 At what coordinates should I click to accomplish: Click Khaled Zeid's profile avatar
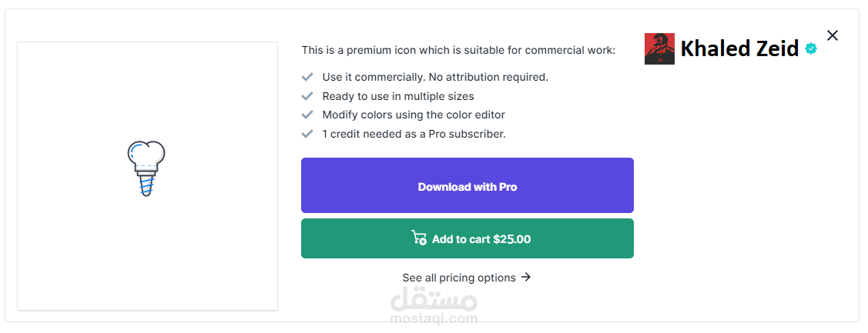[659, 49]
